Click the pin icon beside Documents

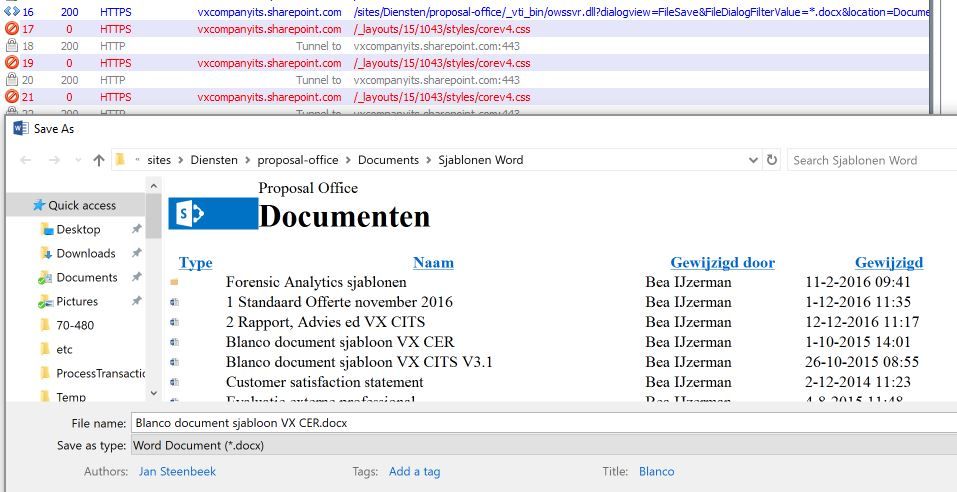(137, 277)
